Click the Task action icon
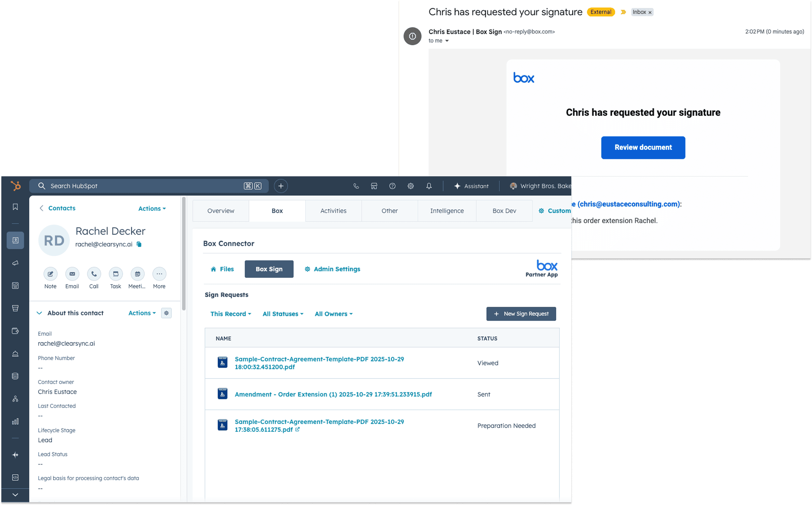Viewport: 812px width, 505px height. coord(116,274)
